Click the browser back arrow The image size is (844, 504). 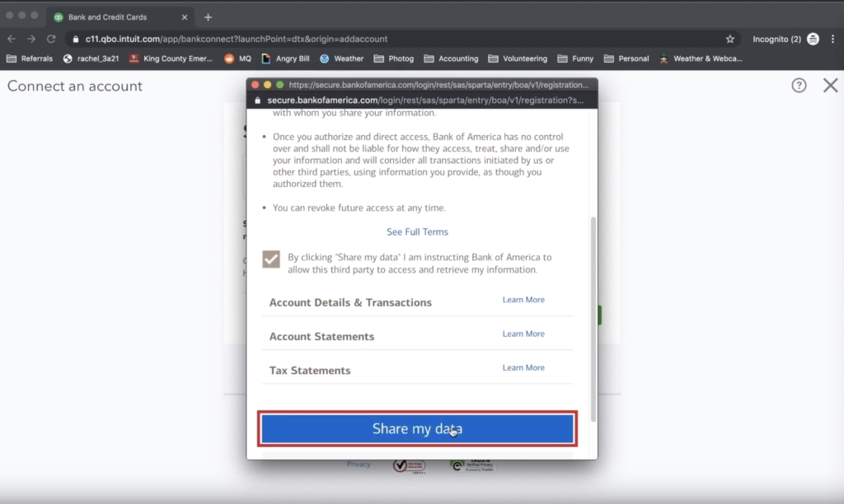point(12,39)
